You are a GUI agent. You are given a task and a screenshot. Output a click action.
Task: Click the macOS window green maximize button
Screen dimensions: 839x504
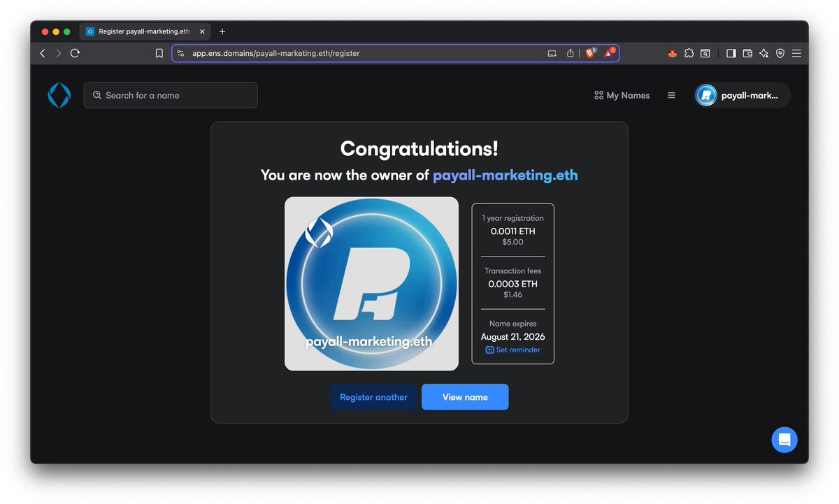(x=67, y=31)
